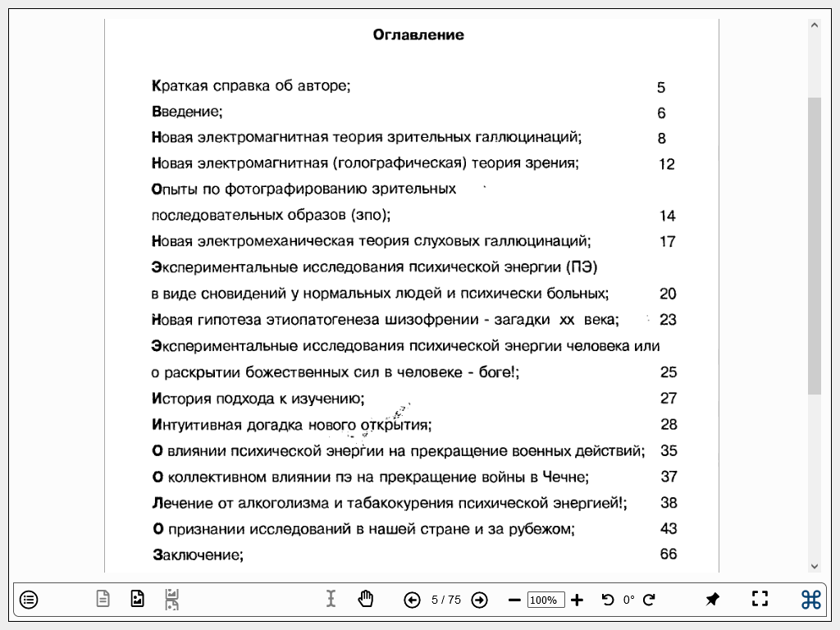The width and height of the screenshot is (840, 630).
Task: Select the side-by-side text view icon
Action: click(172, 600)
